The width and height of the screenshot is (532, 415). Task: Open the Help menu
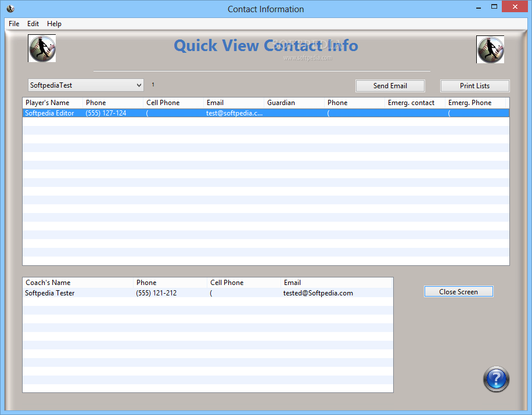point(54,24)
